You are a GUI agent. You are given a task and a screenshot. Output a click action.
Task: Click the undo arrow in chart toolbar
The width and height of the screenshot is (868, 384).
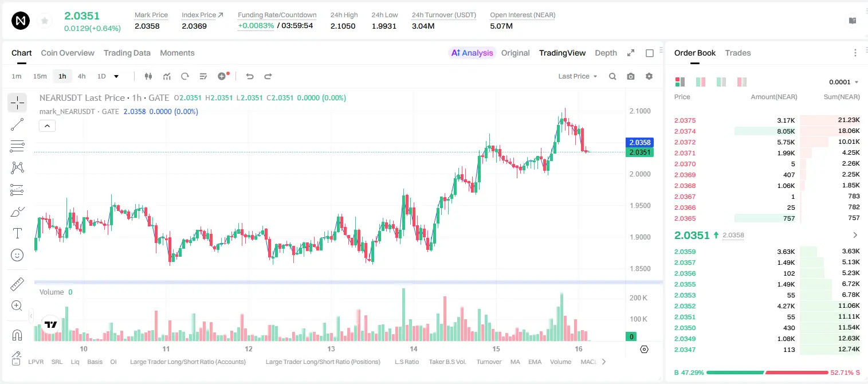pos(250,76)
